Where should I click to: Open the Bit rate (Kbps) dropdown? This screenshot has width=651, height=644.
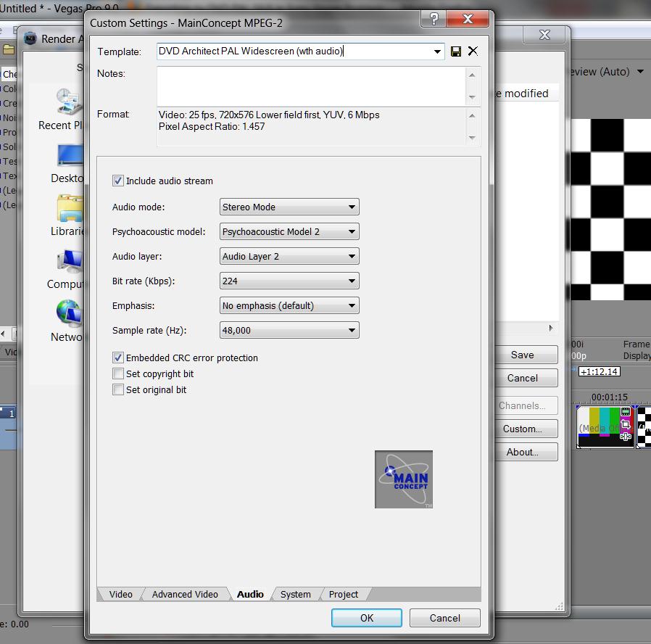(289, 281)
